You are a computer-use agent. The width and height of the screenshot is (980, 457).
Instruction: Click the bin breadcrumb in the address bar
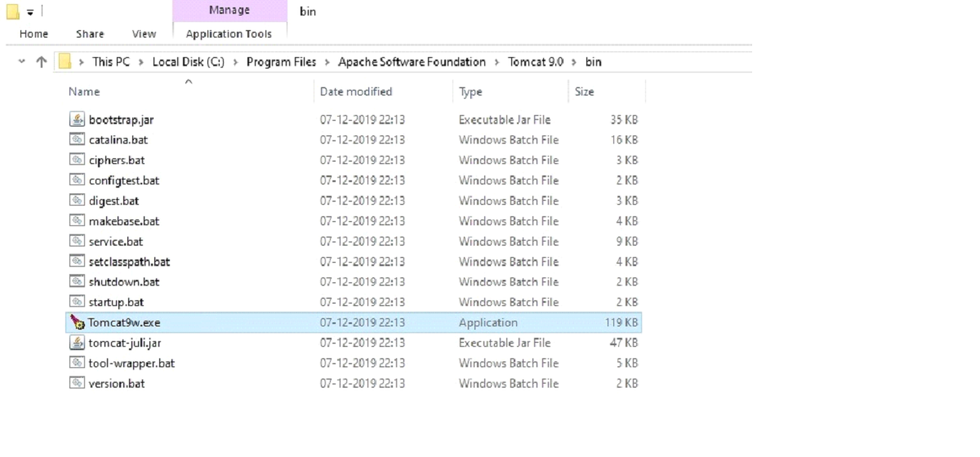[x=593, y=62]
